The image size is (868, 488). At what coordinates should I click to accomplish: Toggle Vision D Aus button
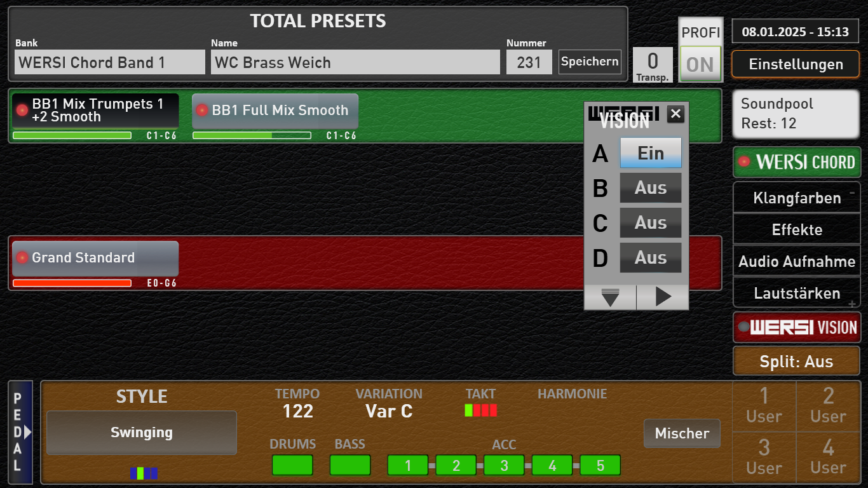pos(651,258)
